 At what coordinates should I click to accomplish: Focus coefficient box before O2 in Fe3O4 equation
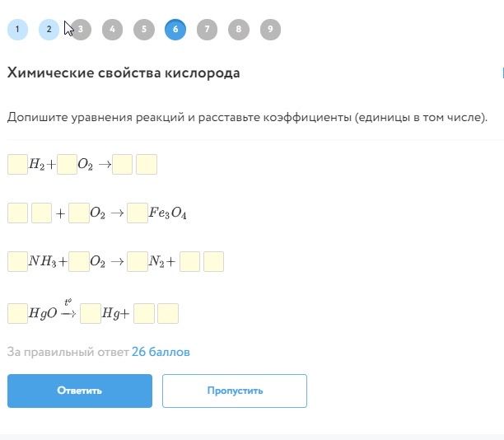click(79, 213)
